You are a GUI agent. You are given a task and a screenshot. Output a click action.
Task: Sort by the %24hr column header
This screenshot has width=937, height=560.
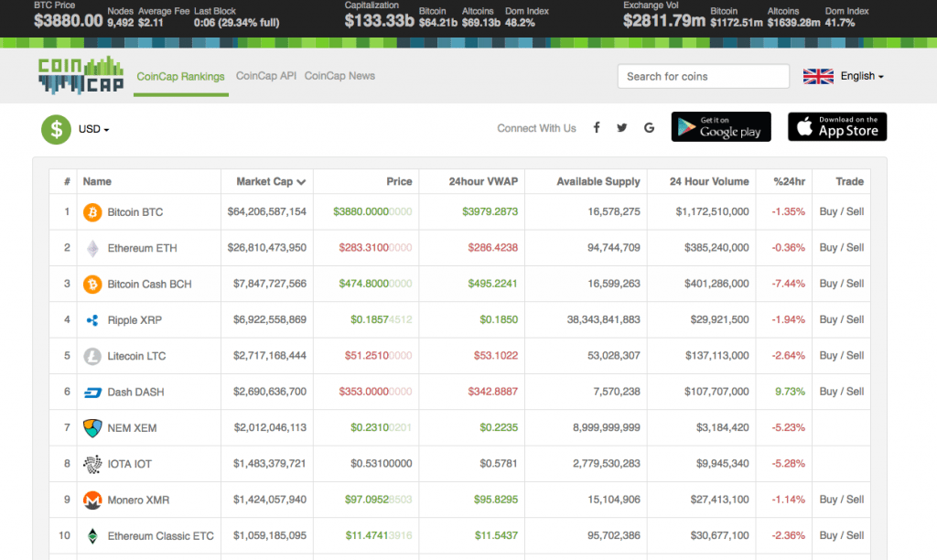[790, 182]
